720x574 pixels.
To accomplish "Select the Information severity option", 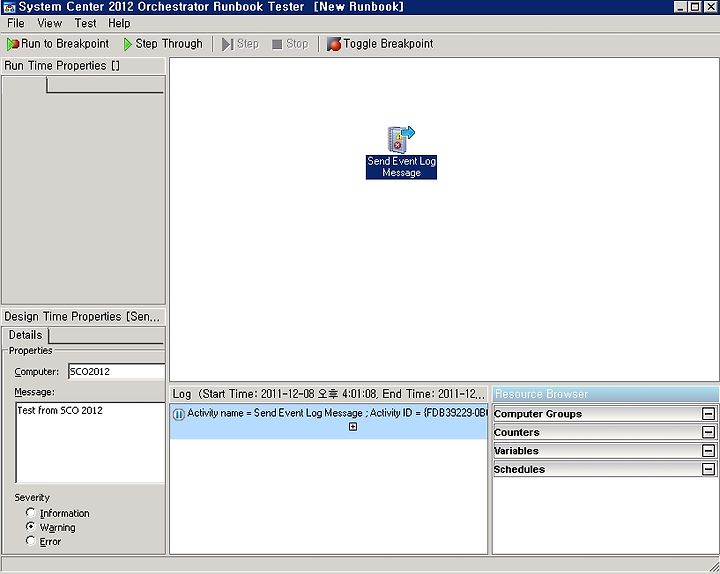I will click(30, 512).
